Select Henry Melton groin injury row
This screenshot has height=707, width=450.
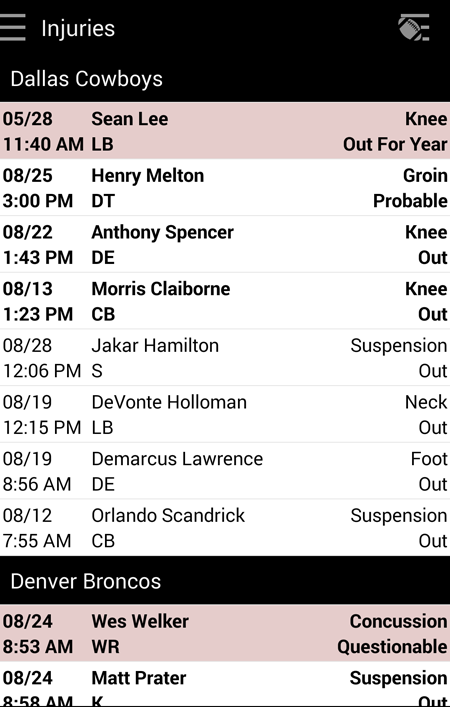[225, 187]
